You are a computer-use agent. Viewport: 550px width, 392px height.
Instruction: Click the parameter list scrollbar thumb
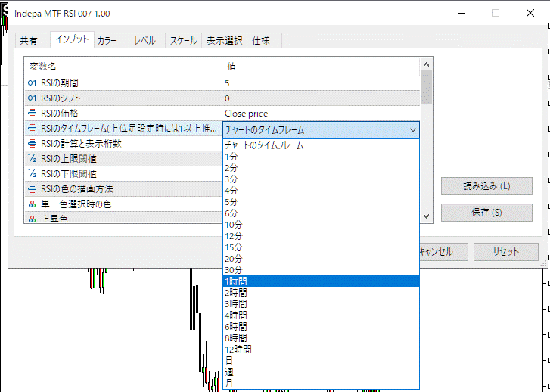coord(426,87)
